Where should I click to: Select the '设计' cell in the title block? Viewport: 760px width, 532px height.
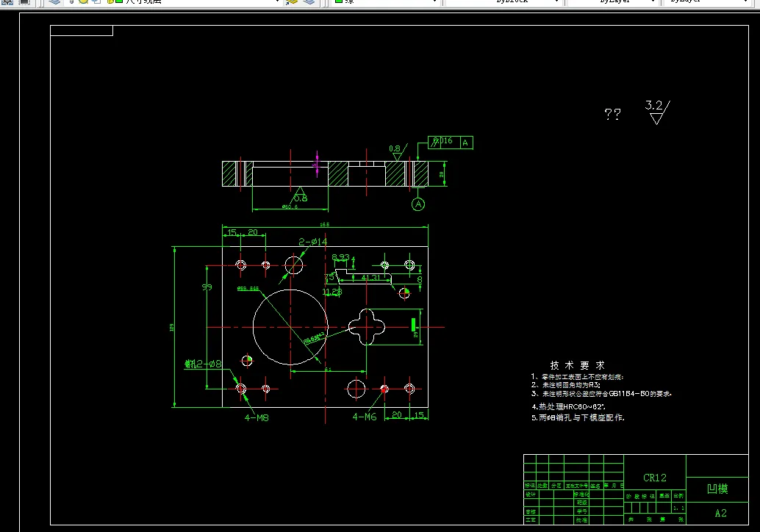click(x=531, y=495)
